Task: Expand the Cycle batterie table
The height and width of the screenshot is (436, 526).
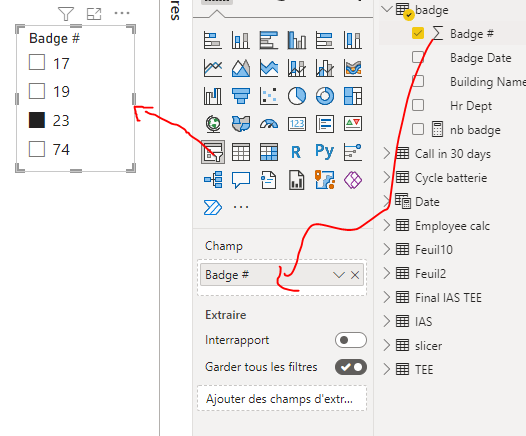Action: click(387, 177)
